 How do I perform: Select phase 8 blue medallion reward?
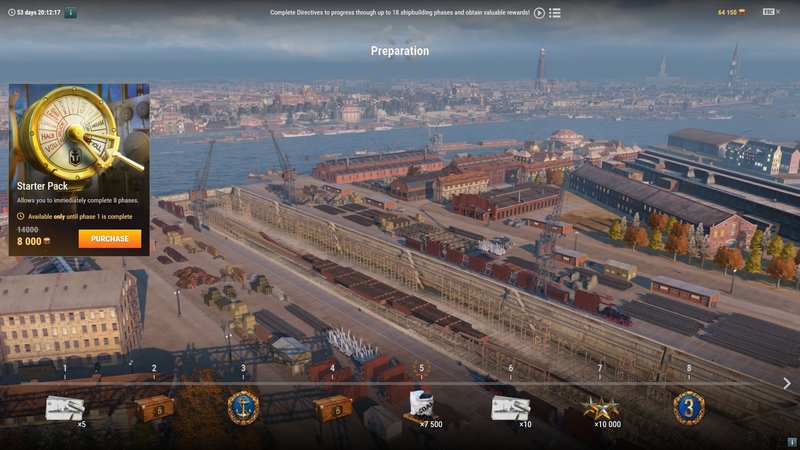[x=688, y=407]
